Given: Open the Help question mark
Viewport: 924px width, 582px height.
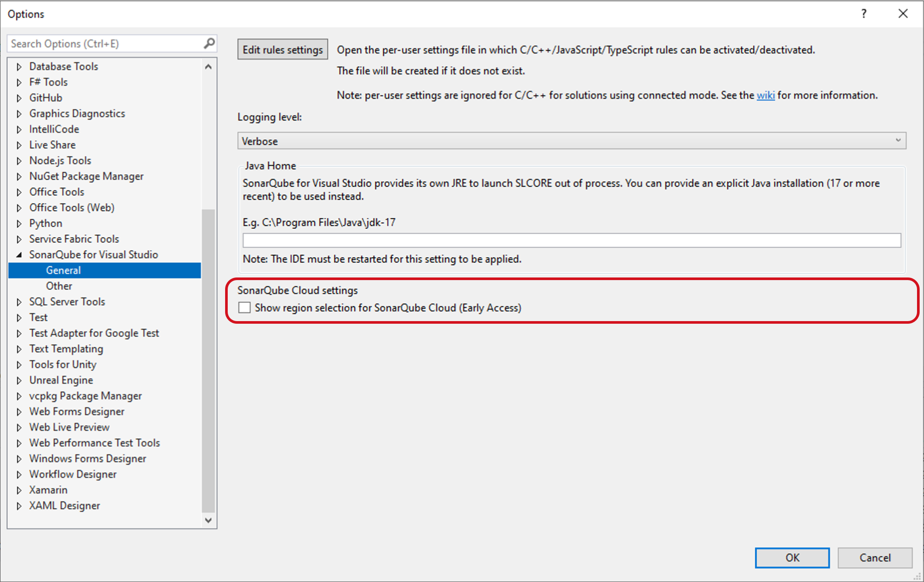Looking at the screenshot, I should [x=864, y=14].
